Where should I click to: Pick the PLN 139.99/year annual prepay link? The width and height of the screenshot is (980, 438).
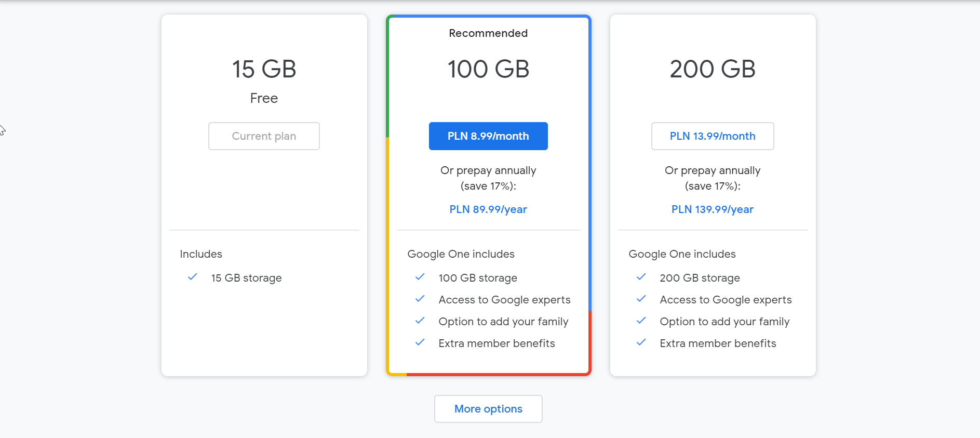point(713,209)
